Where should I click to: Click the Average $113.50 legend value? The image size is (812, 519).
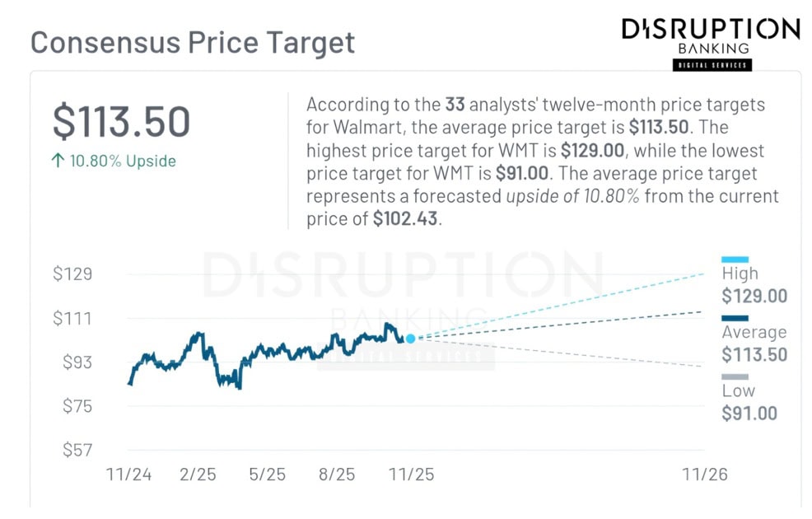(x=754, y=355)
